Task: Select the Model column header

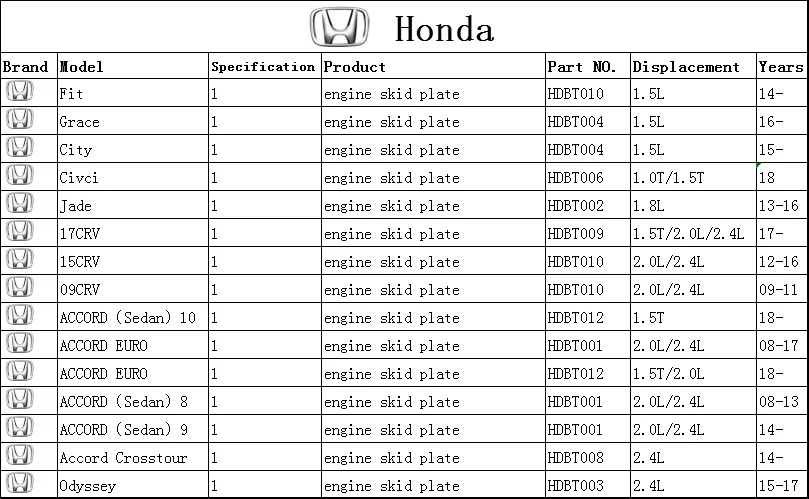Action: (82, 67)
